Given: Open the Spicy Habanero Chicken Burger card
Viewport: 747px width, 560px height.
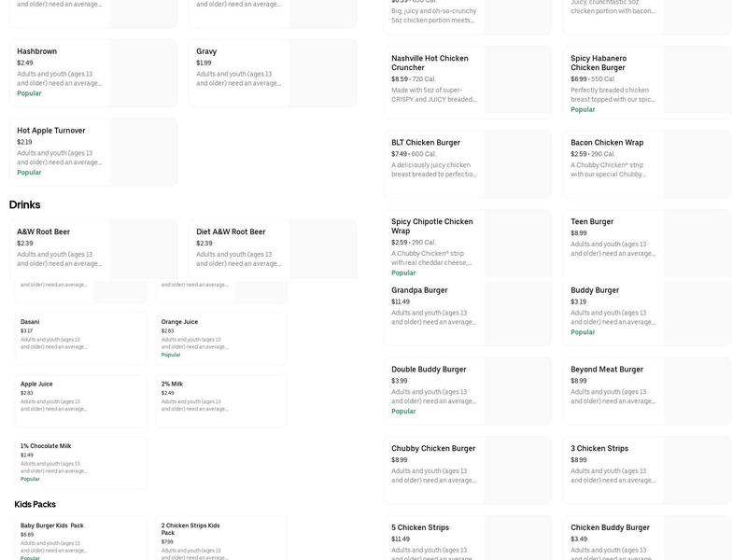Looking at the screenshot, I should coord(647,81).
